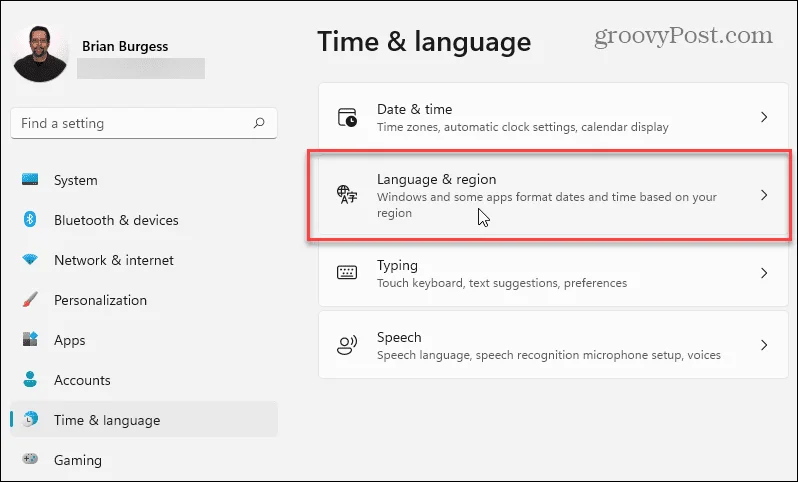This screenshot has height=482, width=798.
Task: Click the Bluetooth icon in sidebar
Action: point(30,219)
